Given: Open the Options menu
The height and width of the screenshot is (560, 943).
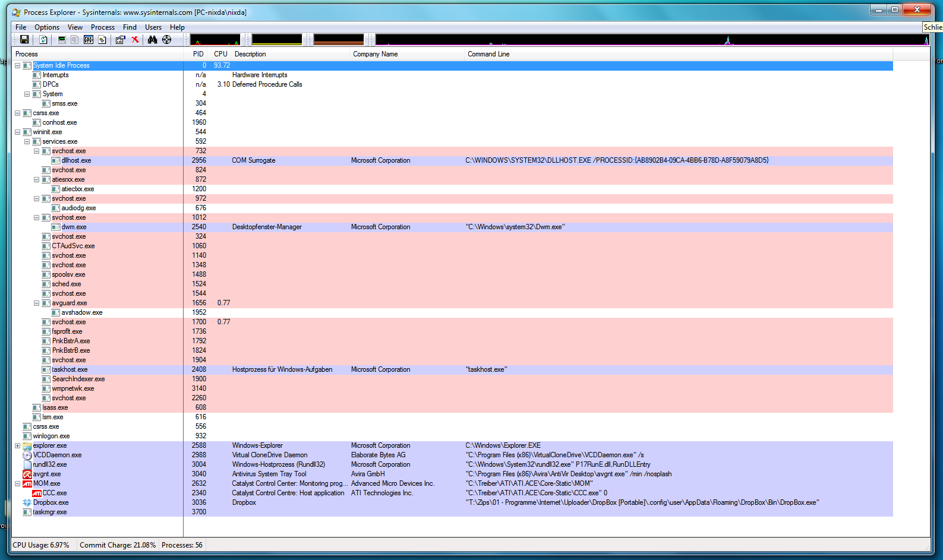Looking at the screenshot, I should 47,27.
